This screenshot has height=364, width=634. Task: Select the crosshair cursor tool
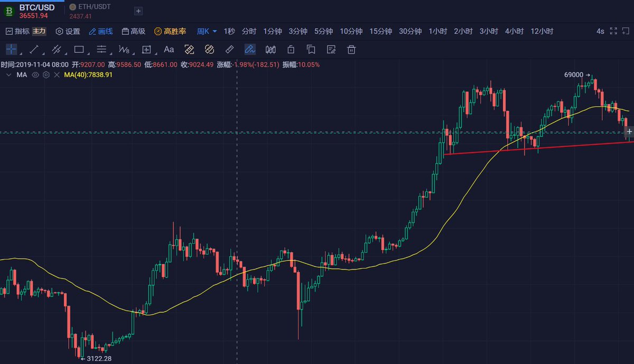11,50
